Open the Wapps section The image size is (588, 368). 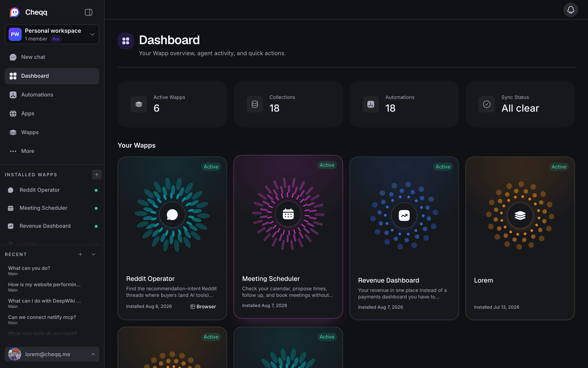[52, 132]
